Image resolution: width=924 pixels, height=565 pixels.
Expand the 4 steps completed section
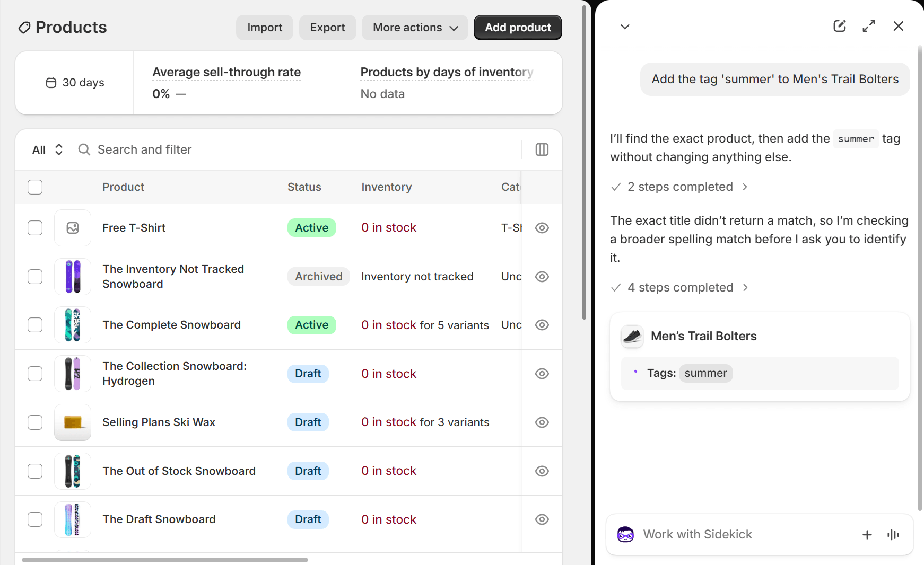pos(679,287)
